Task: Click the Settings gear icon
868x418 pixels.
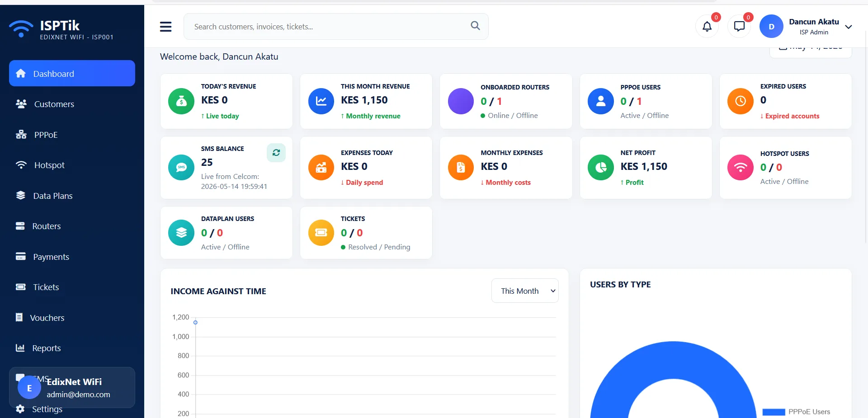Action: coord(20,409)
